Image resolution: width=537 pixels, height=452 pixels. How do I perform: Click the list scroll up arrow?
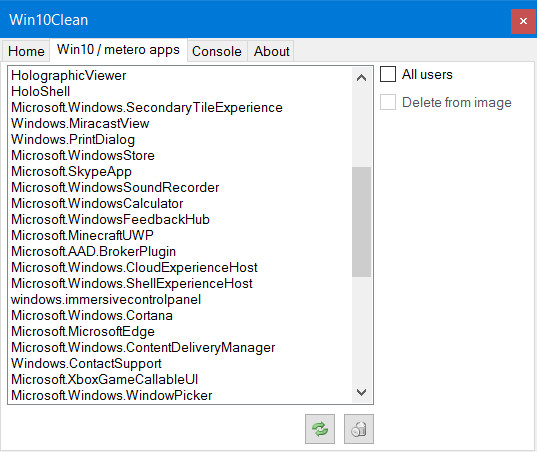pyautogui.click(x=361, y=78)
